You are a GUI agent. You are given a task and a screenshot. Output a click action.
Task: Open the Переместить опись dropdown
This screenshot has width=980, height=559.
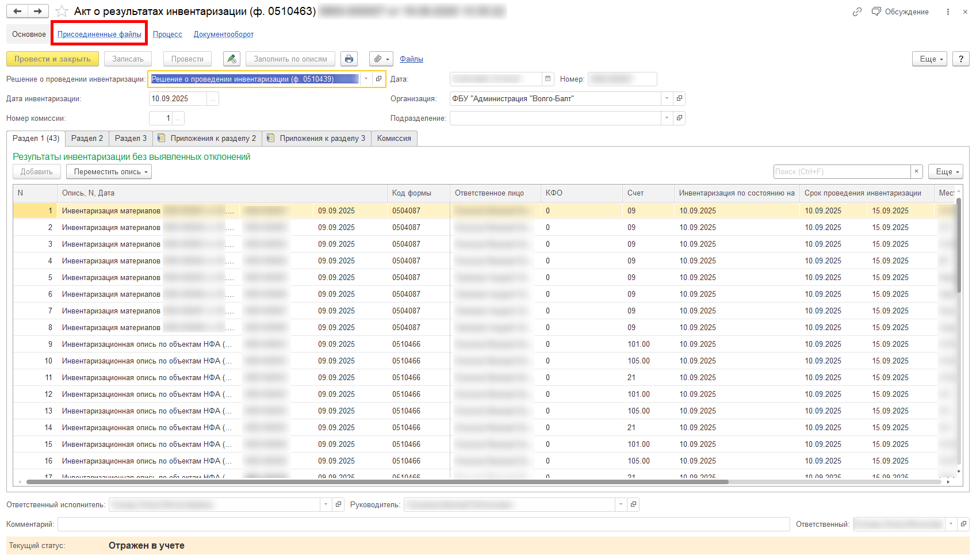click(109, 172)
